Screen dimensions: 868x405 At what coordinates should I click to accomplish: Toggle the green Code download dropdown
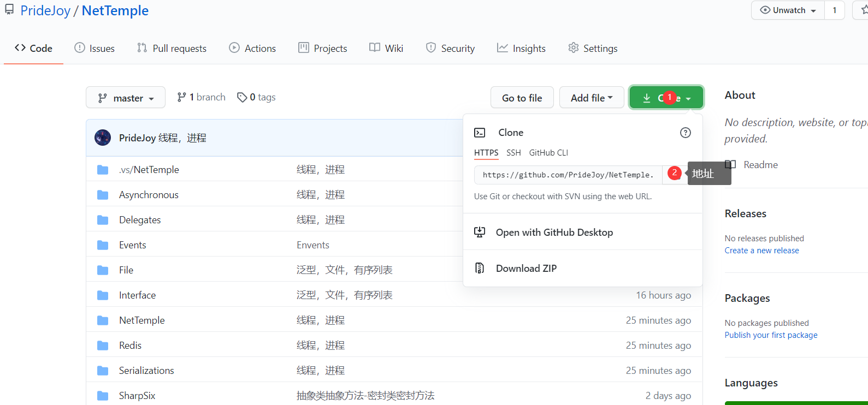tap(666, 98)
